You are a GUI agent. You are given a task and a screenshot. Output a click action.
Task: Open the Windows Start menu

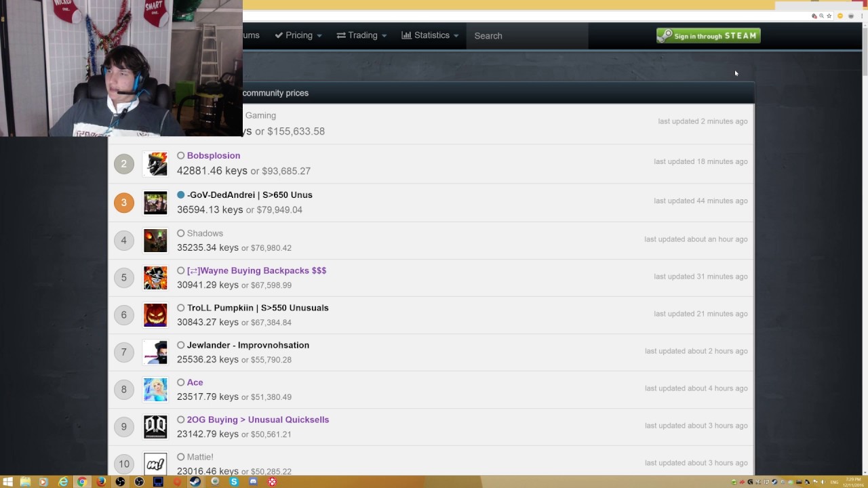(7, 482)
